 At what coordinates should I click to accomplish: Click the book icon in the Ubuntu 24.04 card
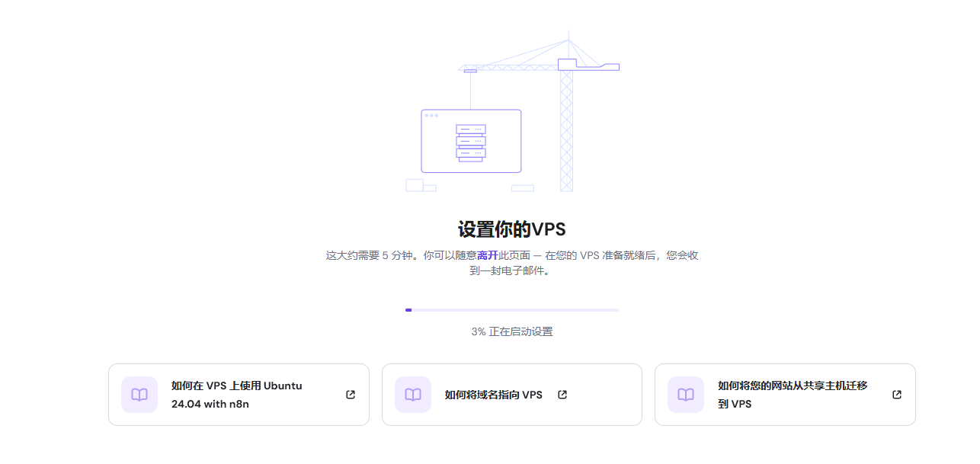pos(139,395)
